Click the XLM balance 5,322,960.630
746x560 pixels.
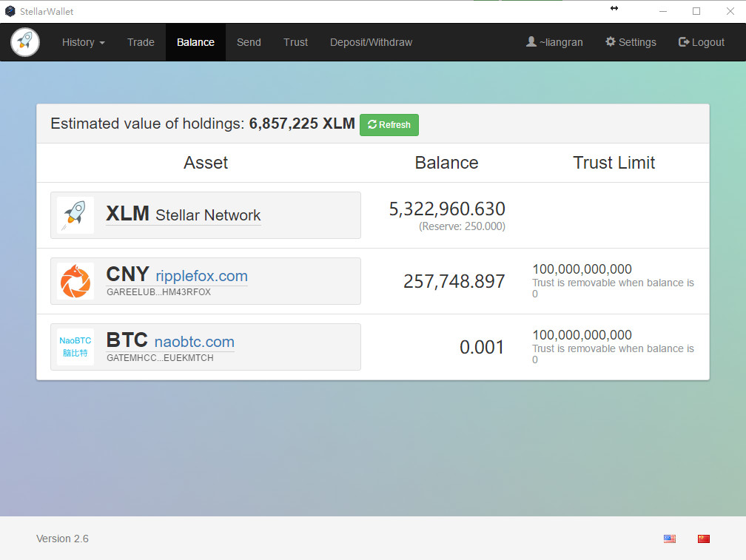coord(447,209)
